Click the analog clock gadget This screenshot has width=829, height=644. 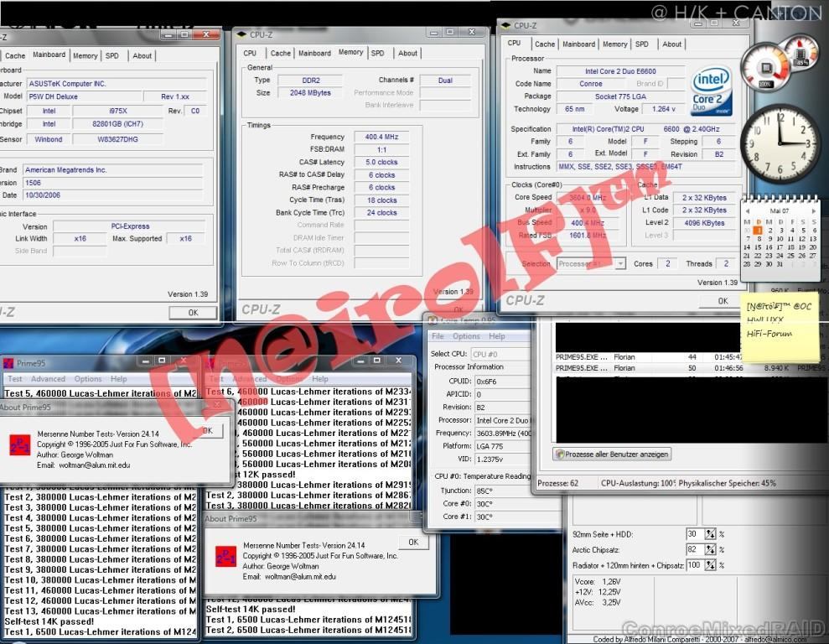click(780, 143)
